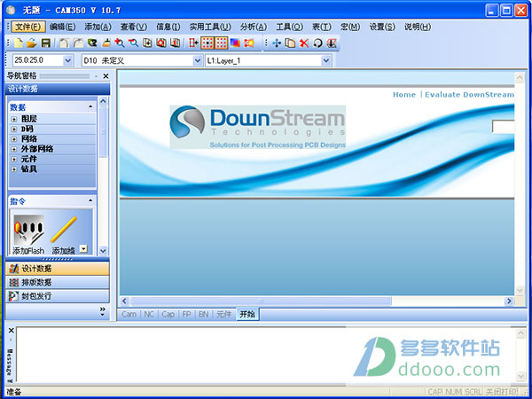The image size is (532, 399).
Task: Expand the 图层 tree node
Action: coord(14,119)
